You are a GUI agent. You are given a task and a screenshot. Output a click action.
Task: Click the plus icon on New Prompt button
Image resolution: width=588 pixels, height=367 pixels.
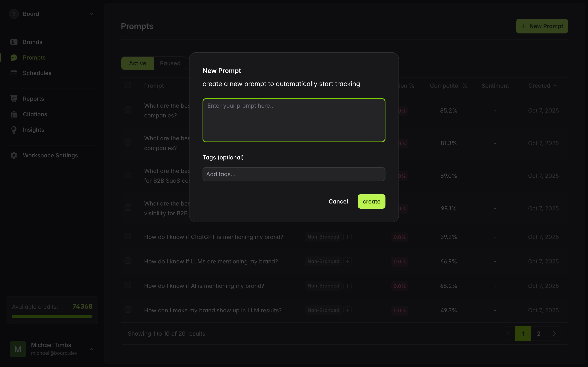523,26
